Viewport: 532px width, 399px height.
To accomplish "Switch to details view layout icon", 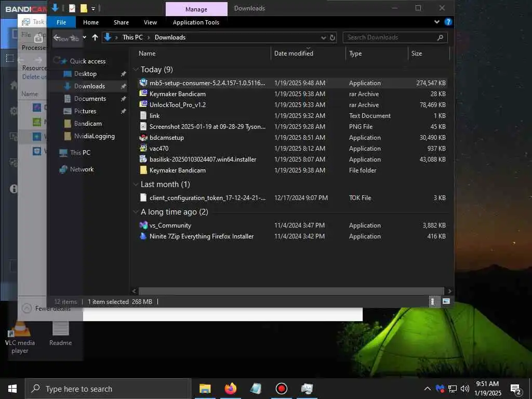I will 433,301.
